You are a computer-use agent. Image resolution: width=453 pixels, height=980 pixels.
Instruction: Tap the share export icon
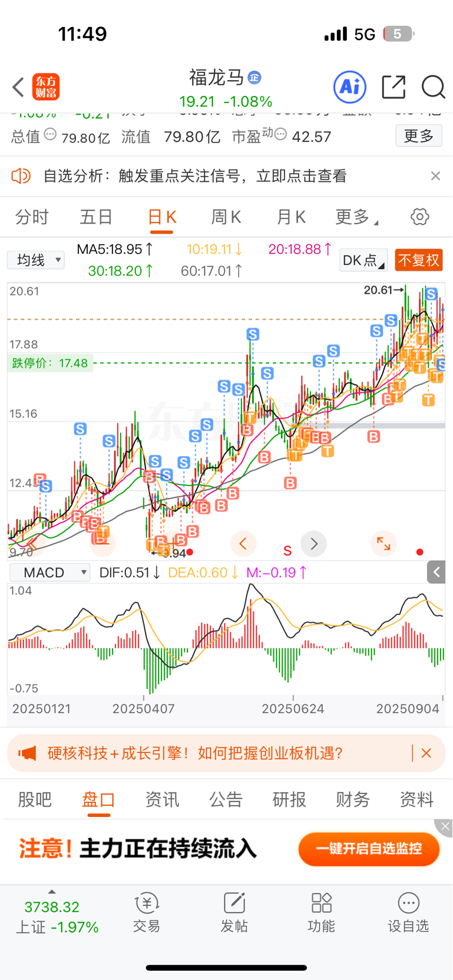click(x=394, y=87)
